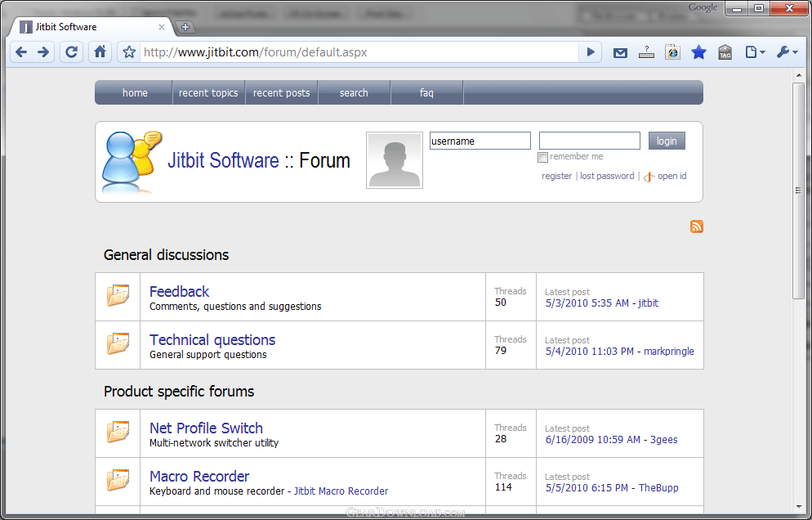Open the wrench settings menu dropdown
Screen dimensions: 812x520
pos(787,52)
